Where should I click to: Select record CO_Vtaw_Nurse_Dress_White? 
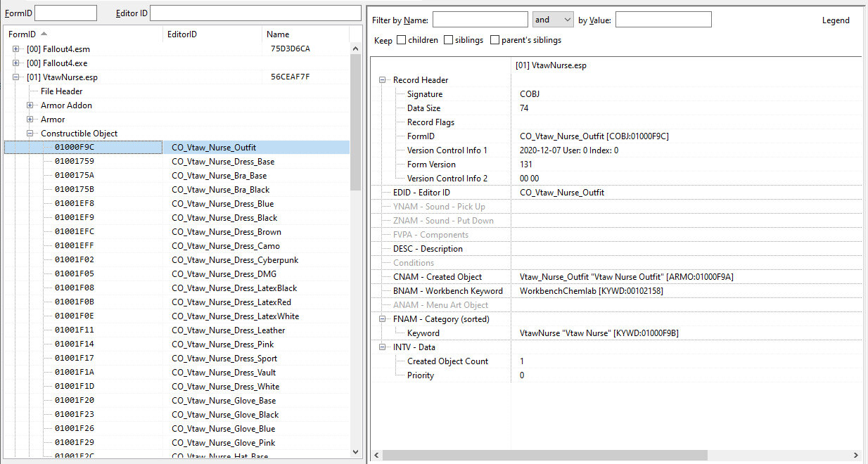(x=177, y=387)
